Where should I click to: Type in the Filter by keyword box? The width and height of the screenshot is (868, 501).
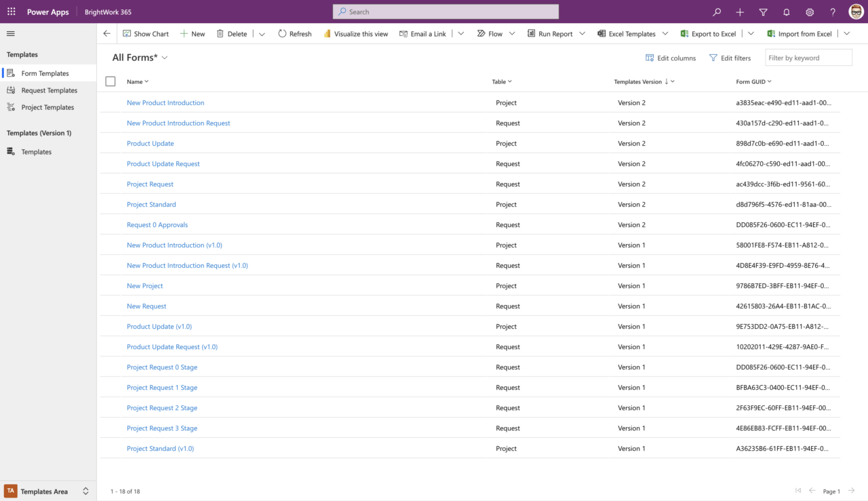coord(808,58)
